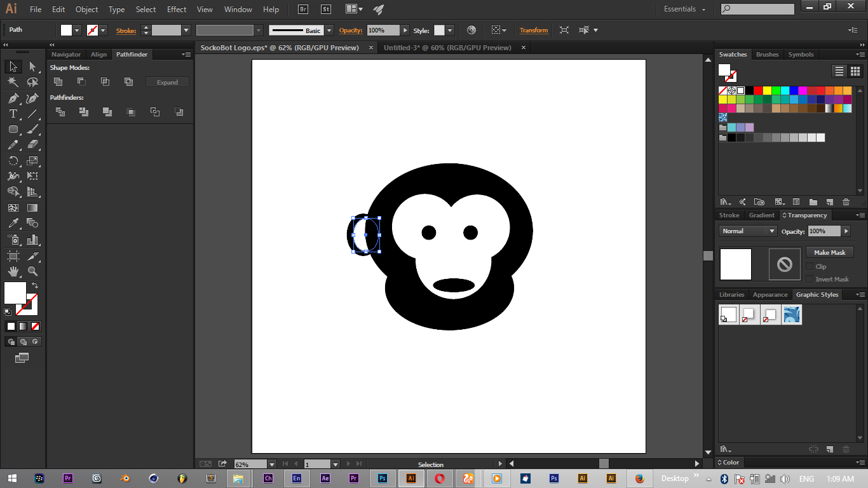The height and width of the screenshot is (488, 868).
Task: Select the Symbol Sprayer tool
Action: [x=13, y=240]
